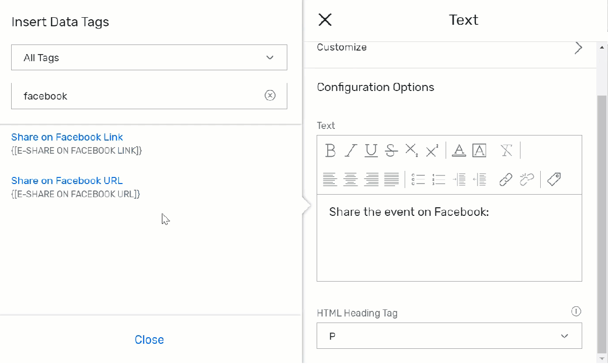
Task: Insert the Share on Facebook URL tag
Action: [x=67, y=180]
